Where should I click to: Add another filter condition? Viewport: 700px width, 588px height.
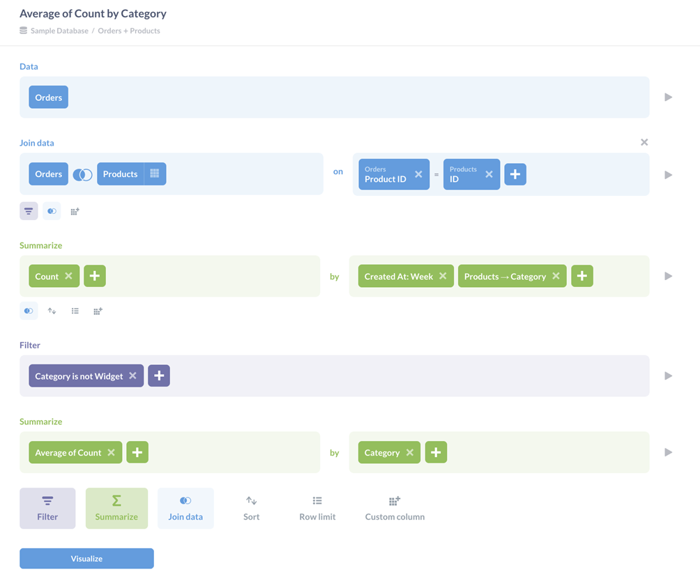coord(159,376)
